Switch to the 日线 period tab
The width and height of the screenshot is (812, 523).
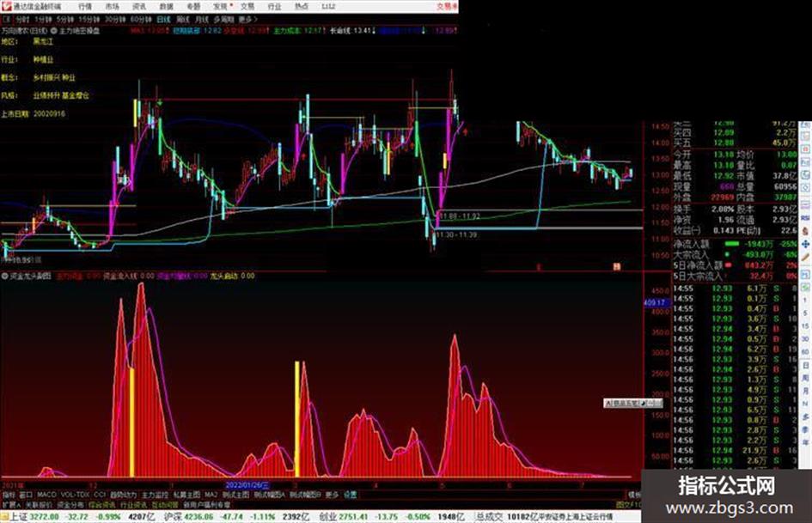point(163,20)
